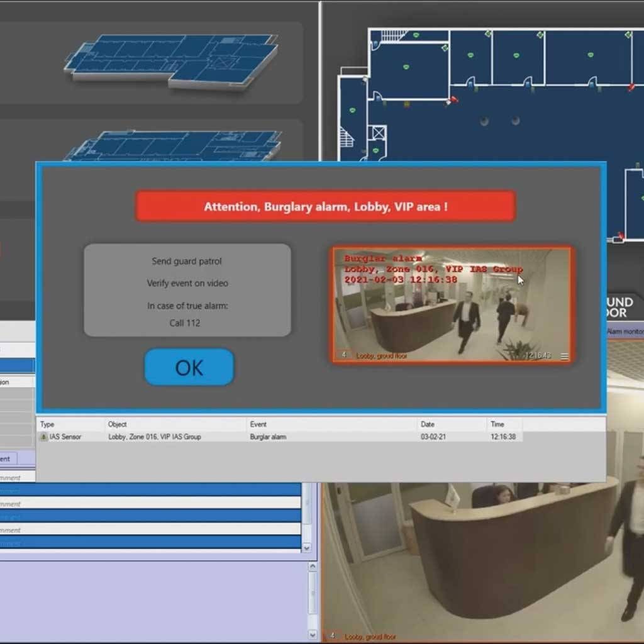Click the green sensor in the far-left narrow room
The image size is (644, 644).
coord(352,111)
